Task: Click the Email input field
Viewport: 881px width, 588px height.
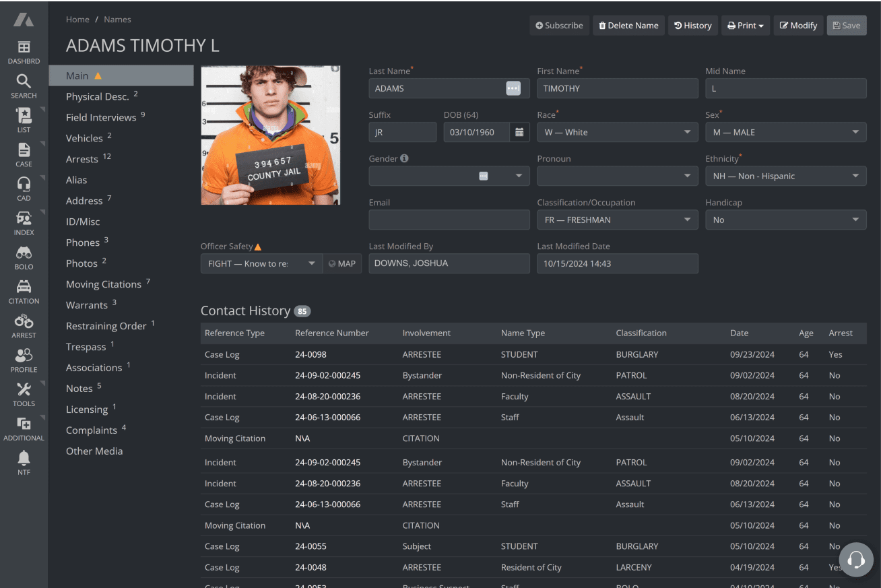Action: point(449,220)
